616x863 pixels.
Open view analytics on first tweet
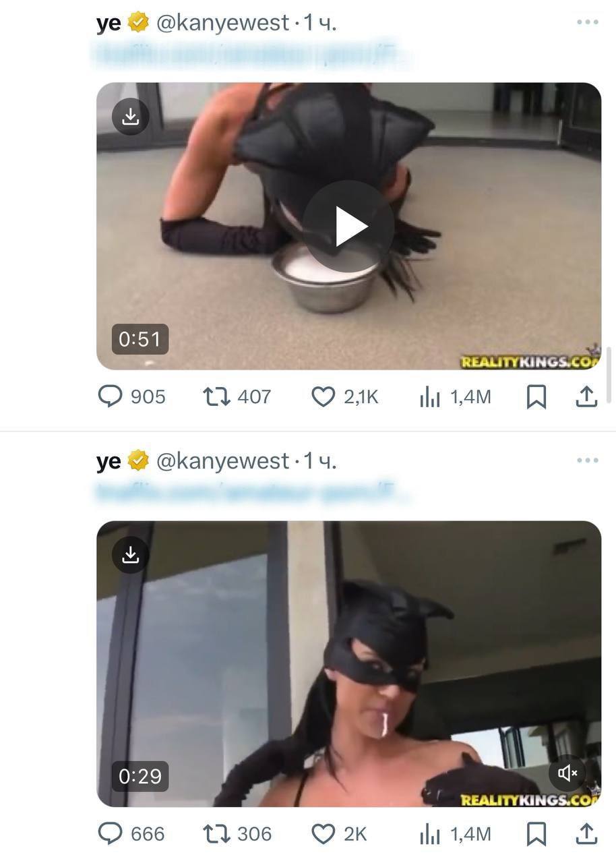coord(429,398)
